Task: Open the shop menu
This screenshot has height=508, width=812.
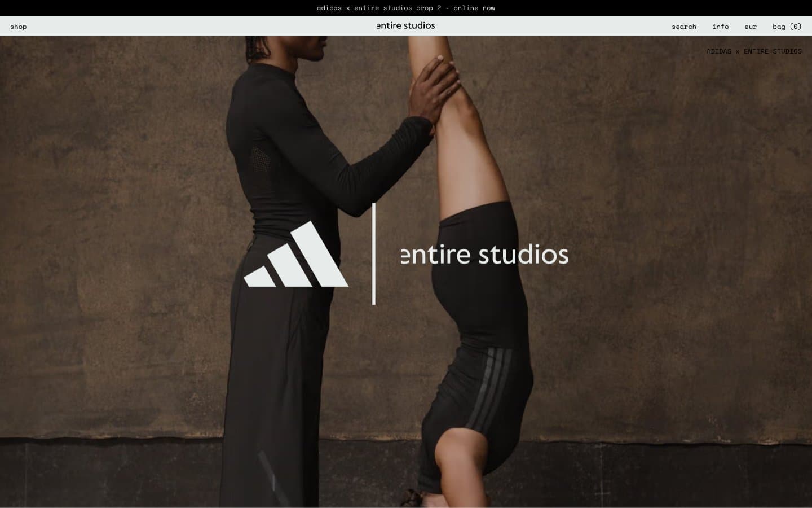Action: (x=19, y=27)
